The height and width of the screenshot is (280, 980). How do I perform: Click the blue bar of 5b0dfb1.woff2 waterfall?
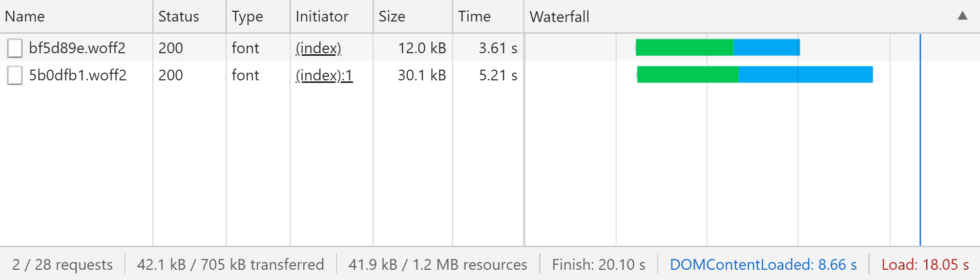tap(805, 74)
